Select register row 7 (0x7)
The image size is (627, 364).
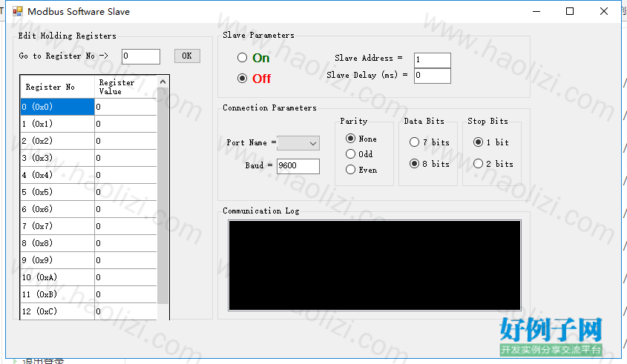pos(57,226)
